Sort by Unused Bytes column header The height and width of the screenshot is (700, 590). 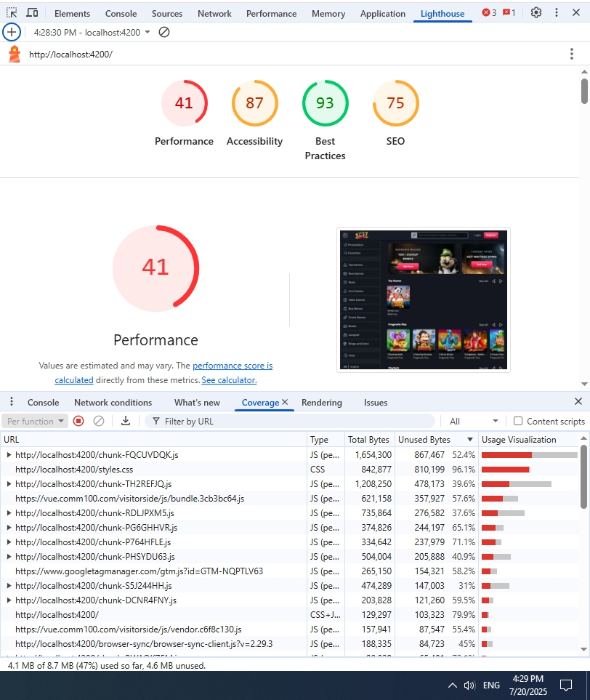[436, 439]
